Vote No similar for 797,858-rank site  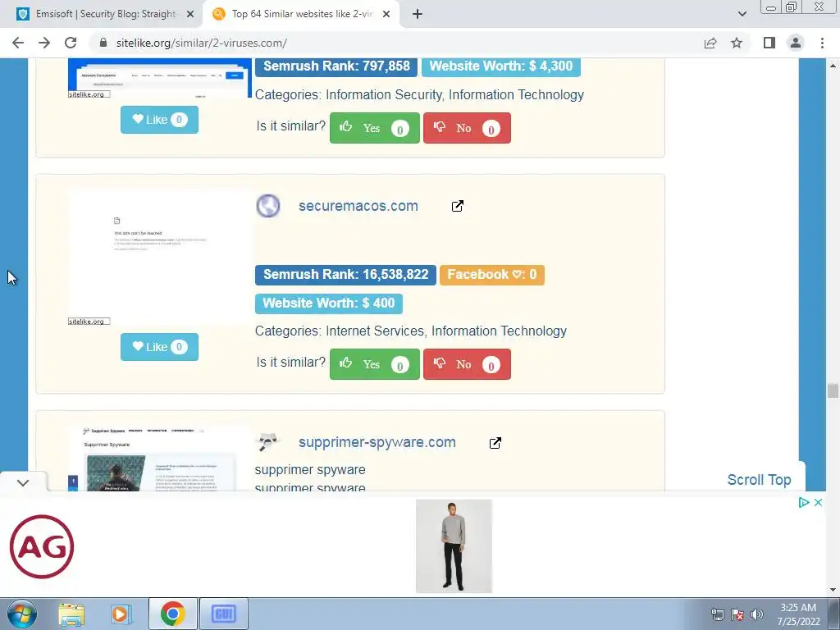click(467, 128)
